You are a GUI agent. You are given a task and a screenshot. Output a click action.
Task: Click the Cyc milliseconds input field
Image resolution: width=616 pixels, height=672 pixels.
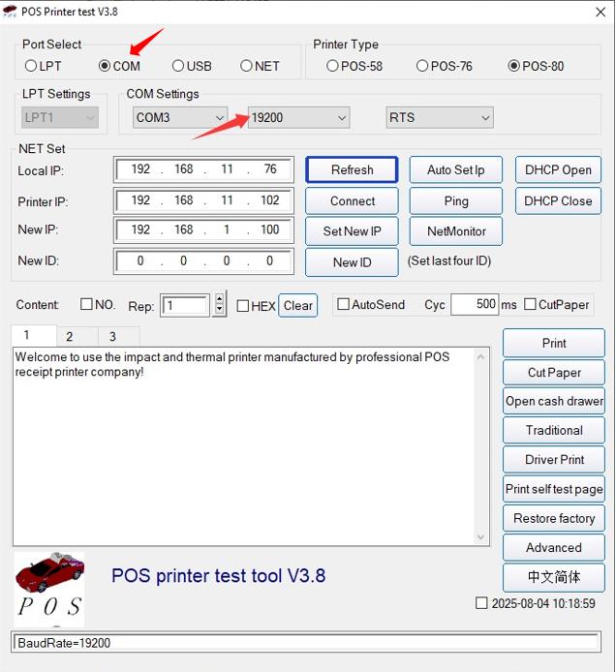475,304
